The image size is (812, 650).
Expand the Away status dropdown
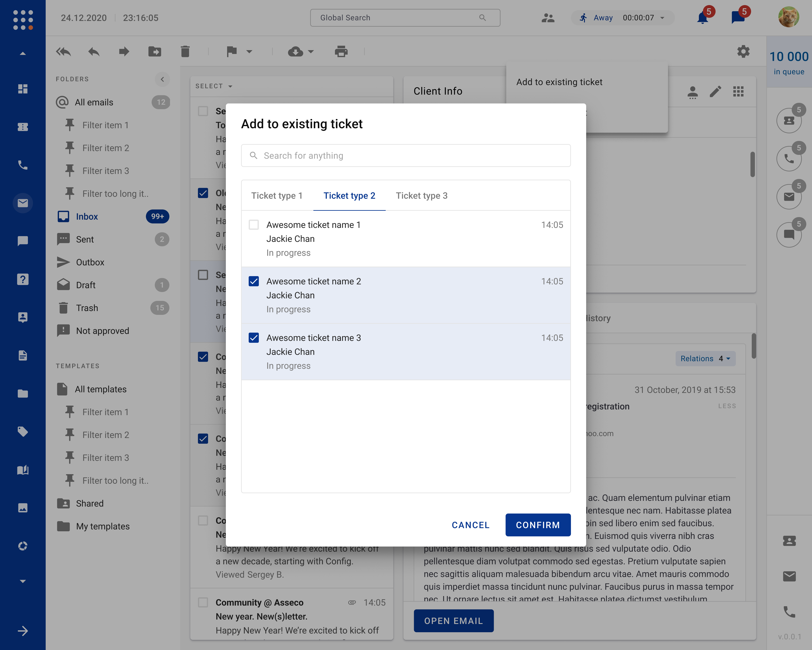coord(662,18)
